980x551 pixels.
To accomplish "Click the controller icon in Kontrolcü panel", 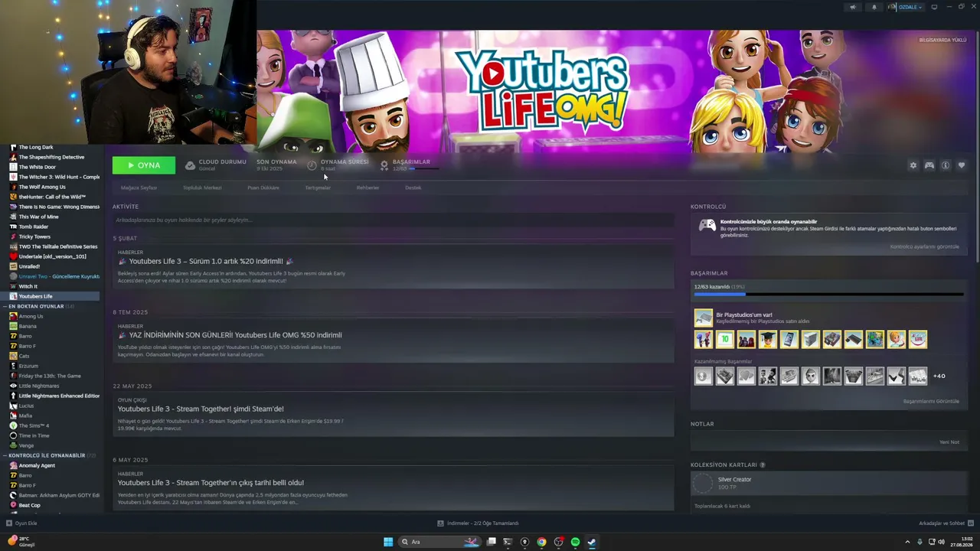I will (x=707, y=225).
